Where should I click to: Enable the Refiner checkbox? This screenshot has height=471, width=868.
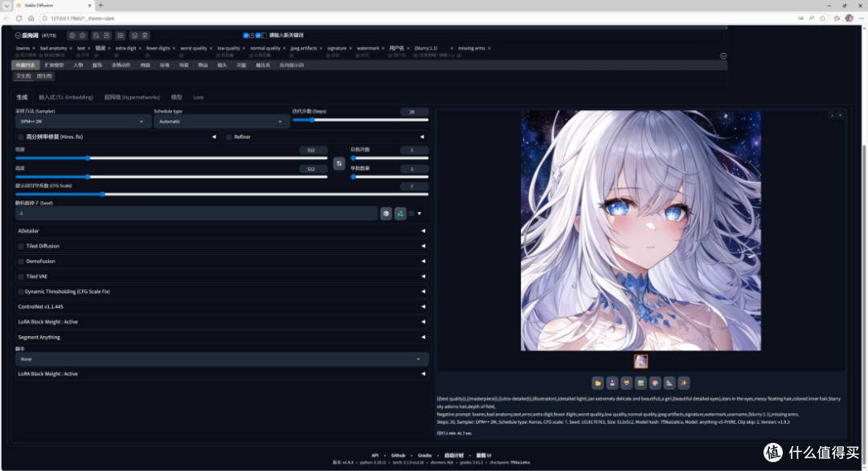(x=229, y=137)
